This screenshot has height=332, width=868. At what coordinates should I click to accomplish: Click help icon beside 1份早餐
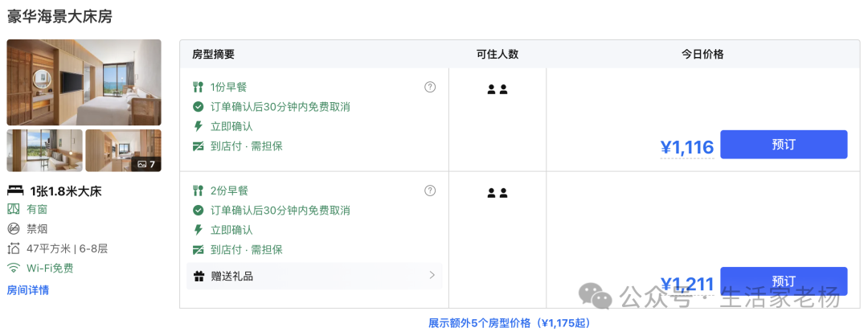(430, 87)
